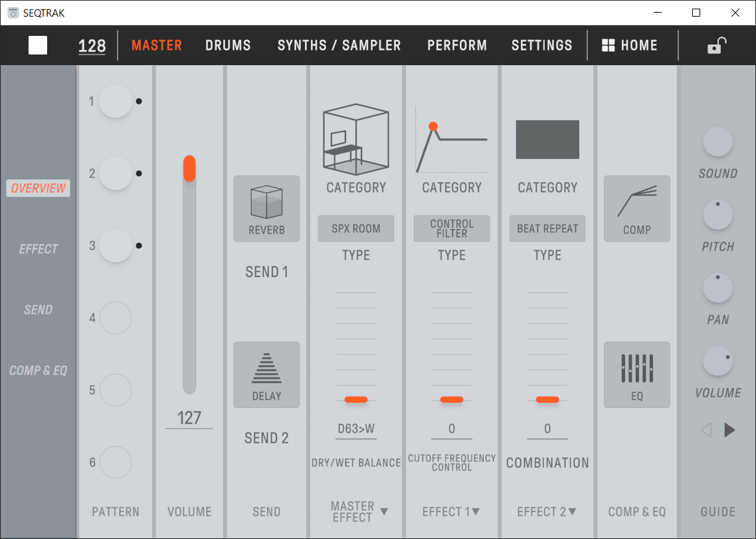This screenshot has height=539, width=756.
Task: Click the SEND 2 label
Action: pyautogui.click(x=266, y=438)
